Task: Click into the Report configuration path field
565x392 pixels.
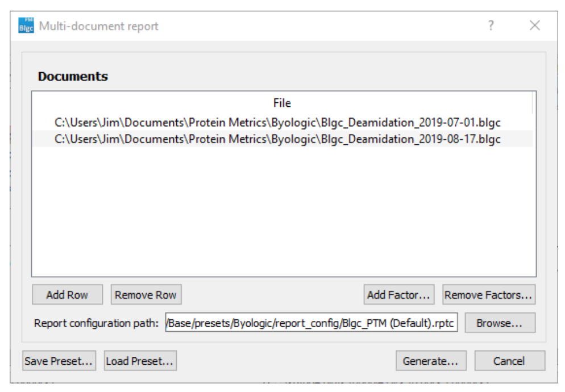Action: pos(311,323)
